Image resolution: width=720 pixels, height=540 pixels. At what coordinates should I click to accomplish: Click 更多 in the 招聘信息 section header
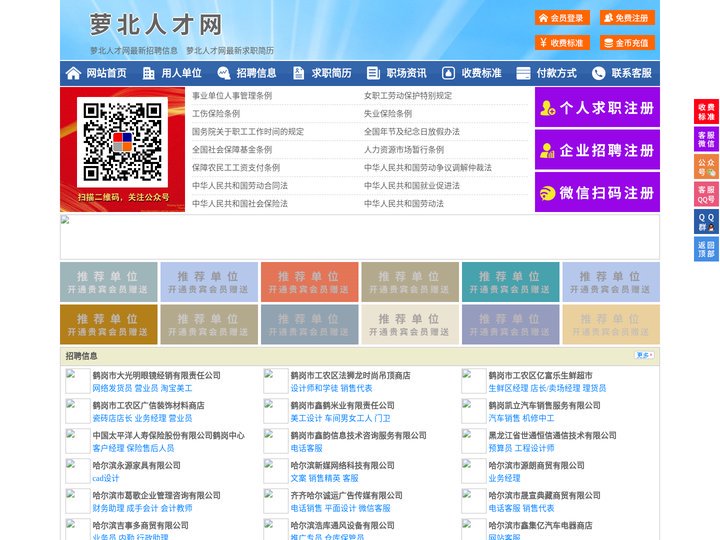[x=644, y=355]
